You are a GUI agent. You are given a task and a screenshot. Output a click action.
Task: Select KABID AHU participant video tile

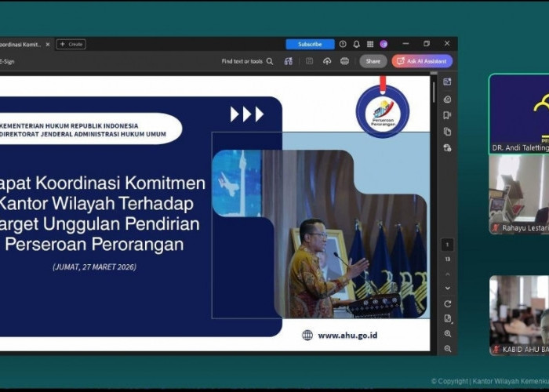tap(519, 315)
